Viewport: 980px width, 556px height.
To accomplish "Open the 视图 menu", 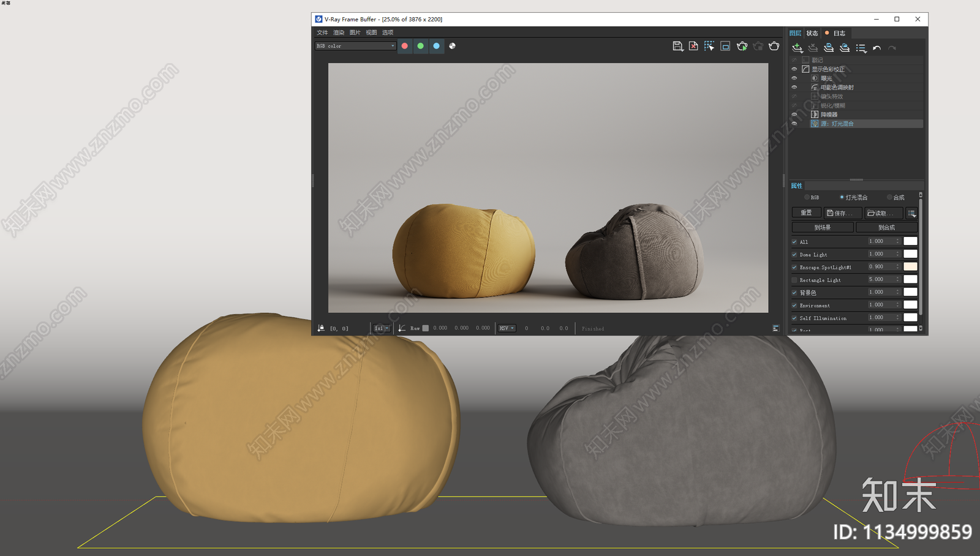I will coord(371,32).
